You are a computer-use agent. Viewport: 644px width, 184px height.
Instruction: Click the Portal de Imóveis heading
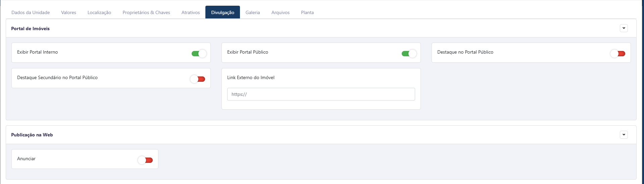(30, 28)
